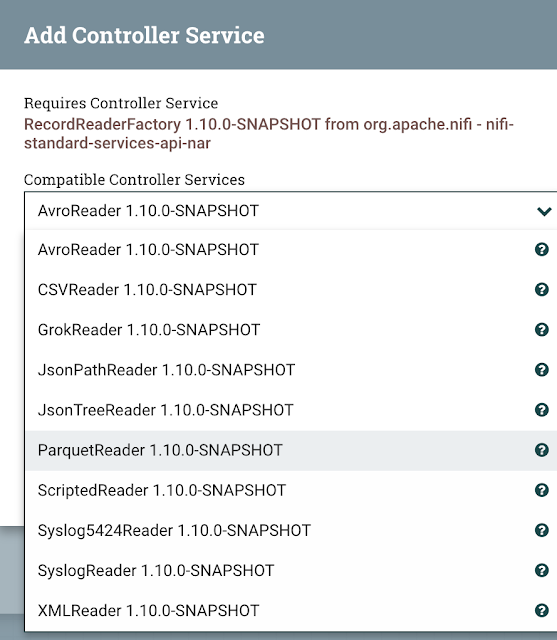Open help for AvroReader option
This screenshot has height=640, width=557.
(x=541, y=249)
